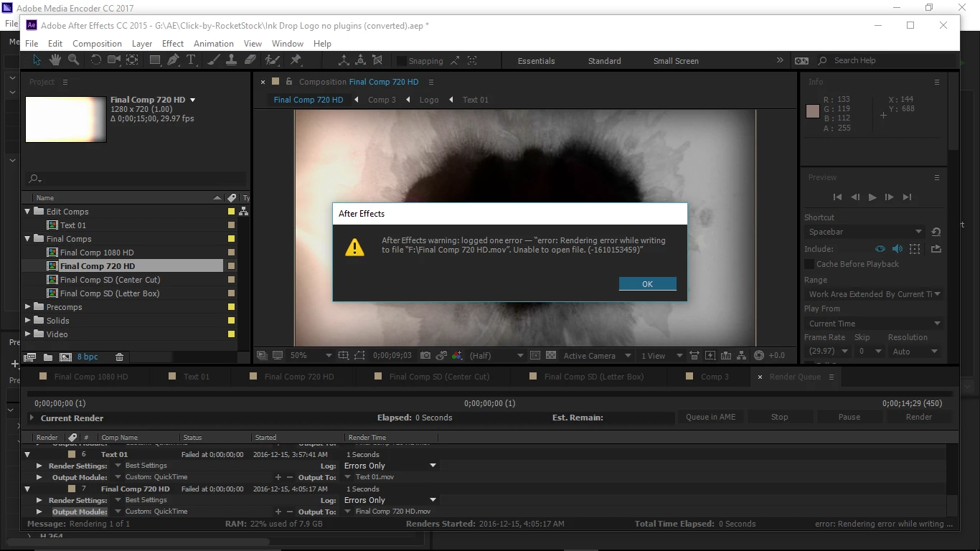Select the Unified Camera tool
The height and width of the screenshot is (551, 980).
pos(114,60)
